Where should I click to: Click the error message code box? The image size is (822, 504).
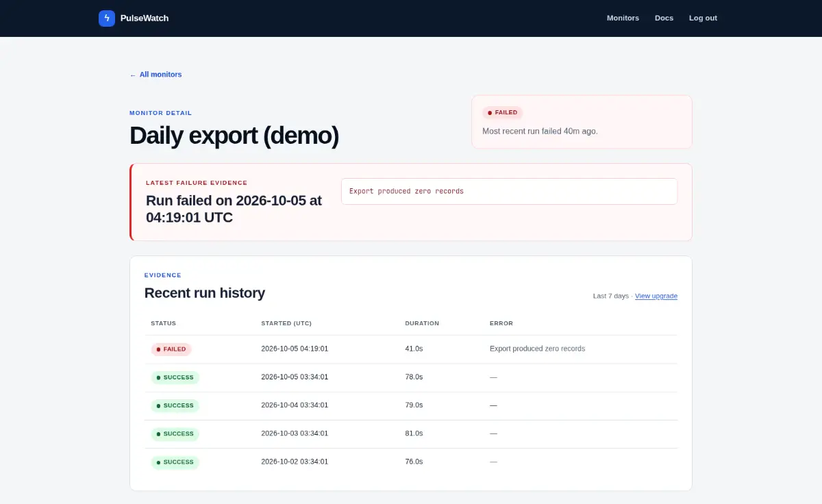(509, 191)
